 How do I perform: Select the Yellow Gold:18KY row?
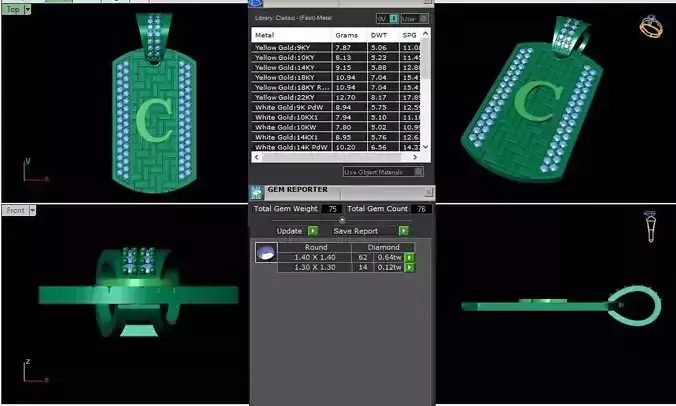click(336, 77)
